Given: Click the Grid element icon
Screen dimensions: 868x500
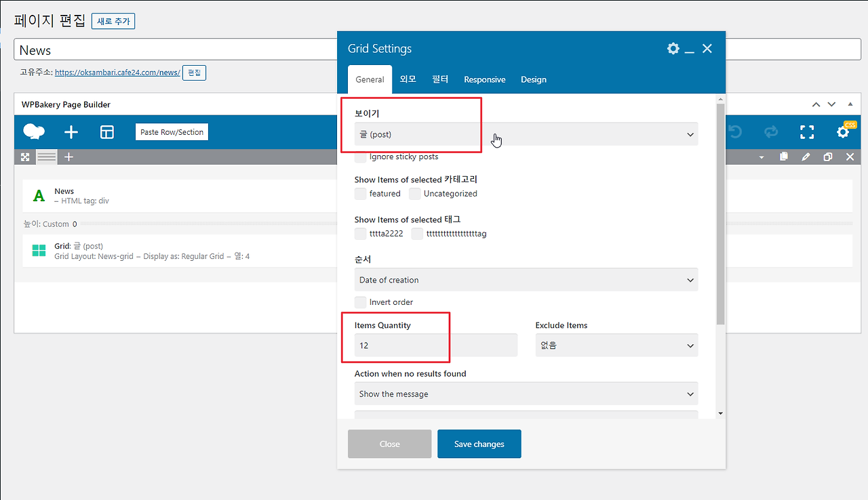Looking at the screenshot, I should pos(39,251).
